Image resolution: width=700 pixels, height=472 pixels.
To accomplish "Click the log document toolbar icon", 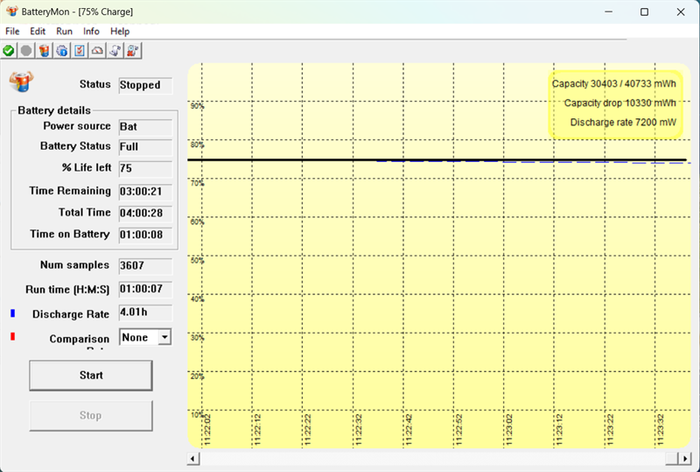I will [116, 50].
